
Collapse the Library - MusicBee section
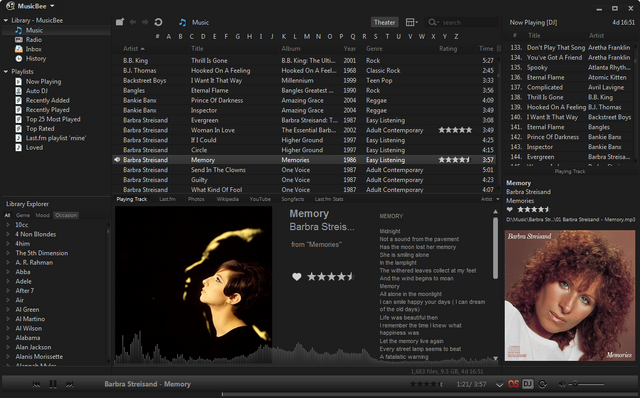tap(6, 20)
